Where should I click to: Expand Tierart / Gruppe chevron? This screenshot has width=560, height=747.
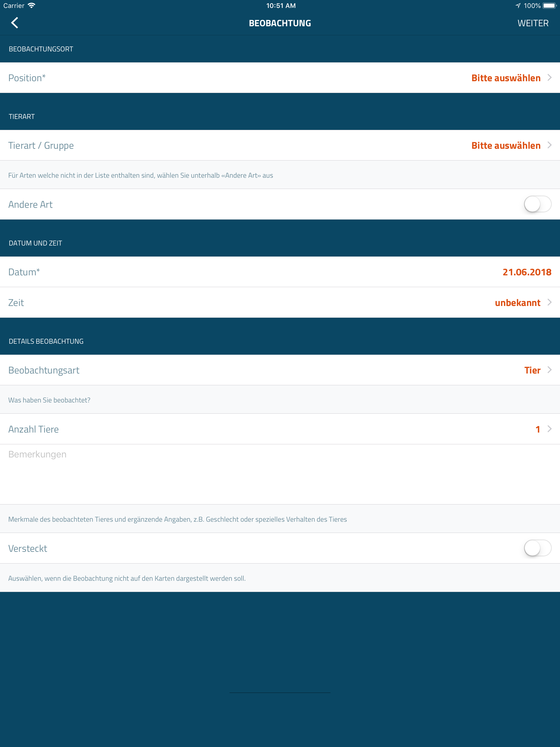point(550,145)
